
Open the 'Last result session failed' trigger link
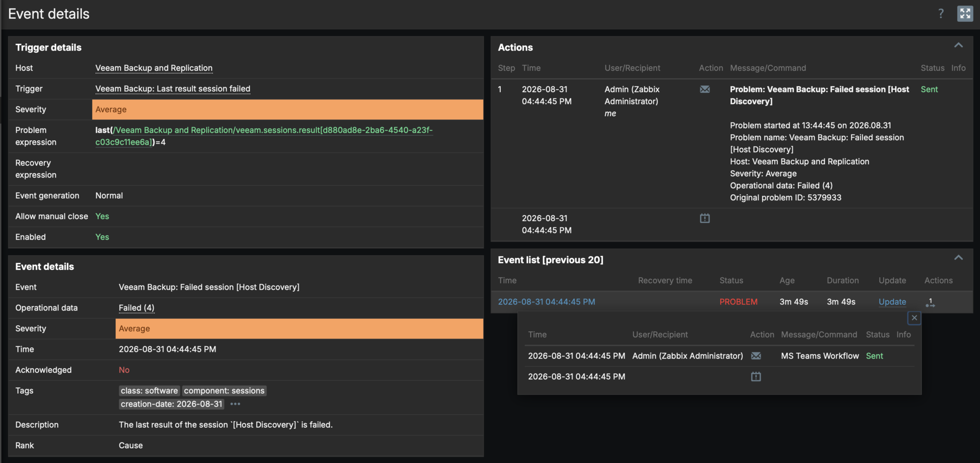[173, 89]
